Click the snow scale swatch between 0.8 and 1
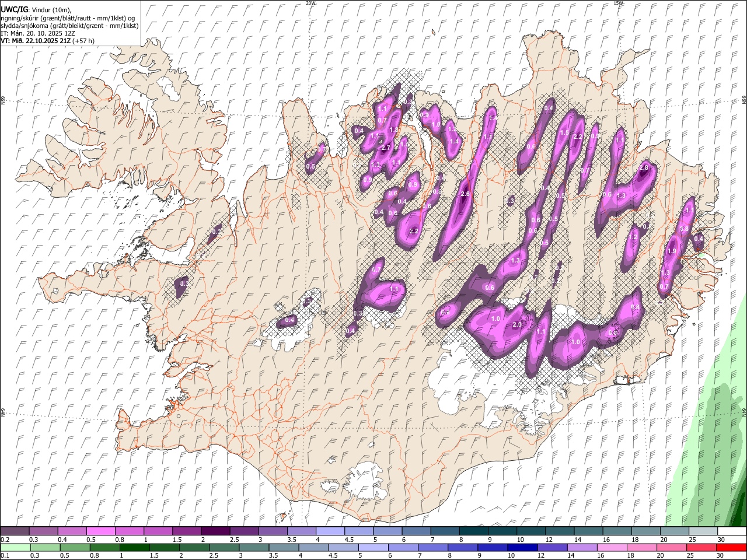The height and width of the screenshot is (560, 747). click(x=129, y=531)
